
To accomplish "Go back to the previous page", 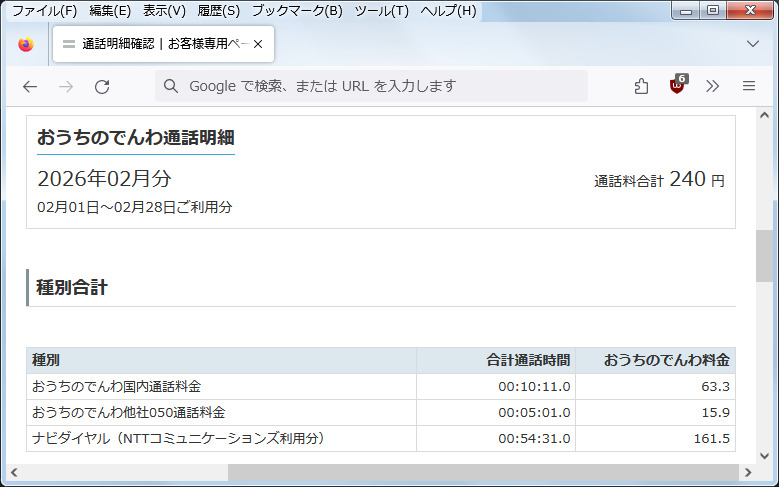I will pos(30,87).
